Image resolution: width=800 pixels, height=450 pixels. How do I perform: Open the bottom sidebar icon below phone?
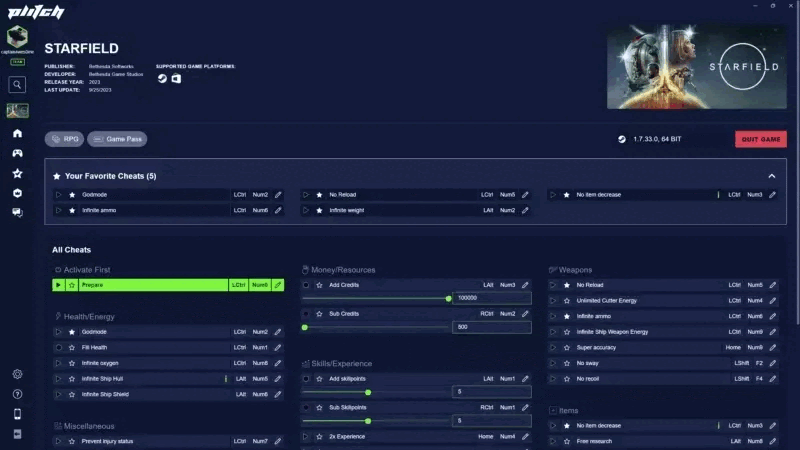pyautogui.click(x=17, y=434)
